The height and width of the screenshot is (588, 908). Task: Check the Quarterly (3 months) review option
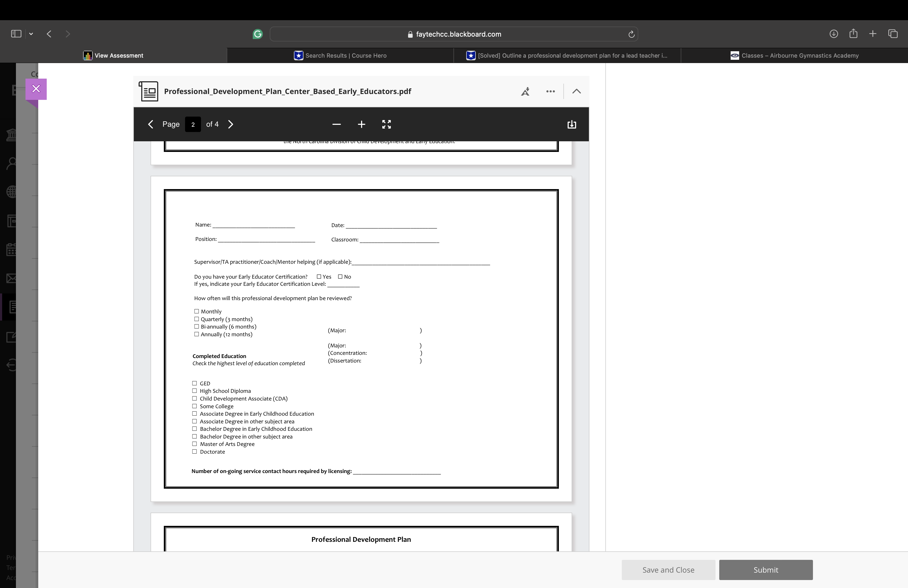pos(196,319)
